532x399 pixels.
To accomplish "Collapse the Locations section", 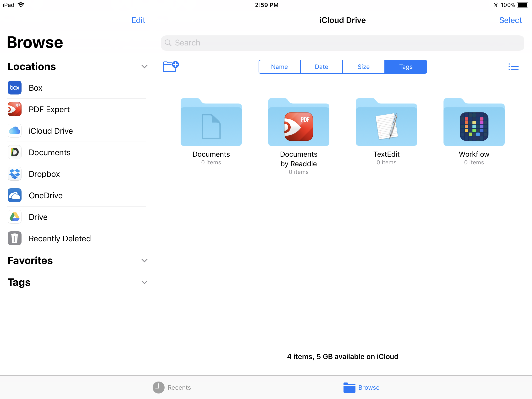I will (144, 67).
